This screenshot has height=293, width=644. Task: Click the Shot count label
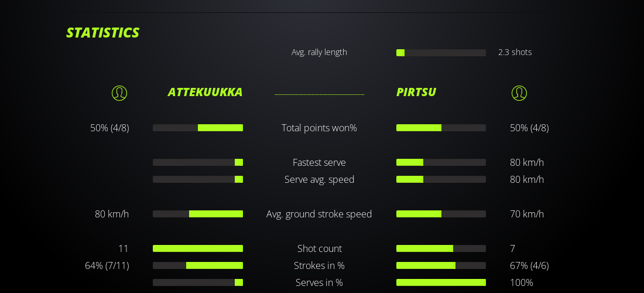[319, 248]
